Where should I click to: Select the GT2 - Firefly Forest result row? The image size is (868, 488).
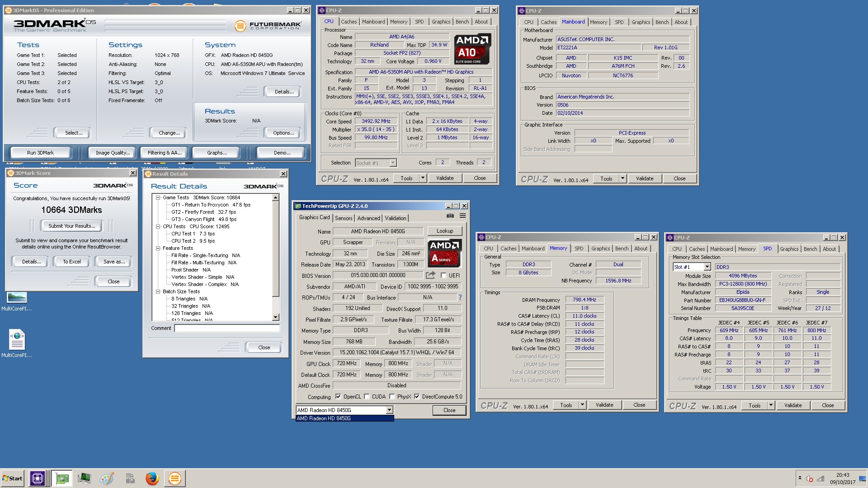pos(203,212)
